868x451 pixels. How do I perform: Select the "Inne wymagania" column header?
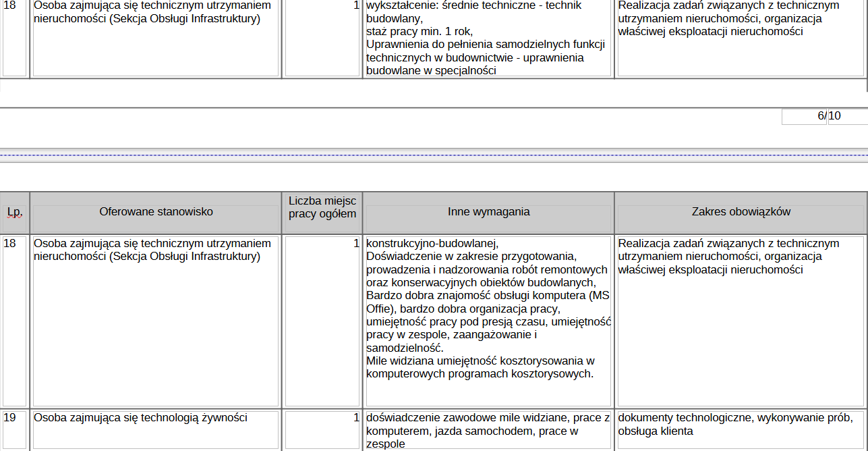point(488,212)
